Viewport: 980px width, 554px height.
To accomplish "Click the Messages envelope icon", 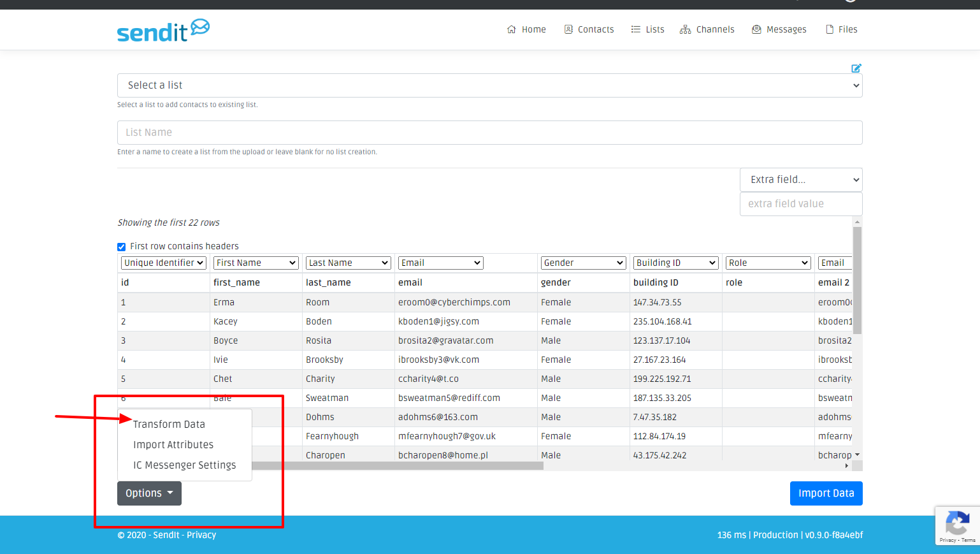I will point(756,29).
